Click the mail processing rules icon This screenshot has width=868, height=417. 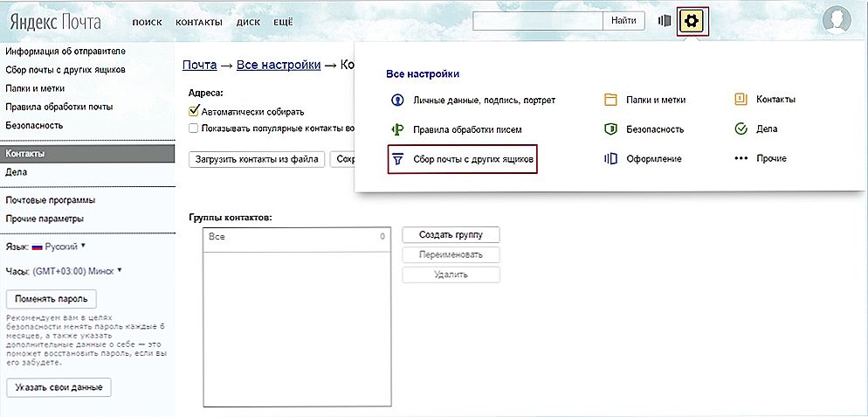pyautogui.click(x=397, y=129)
